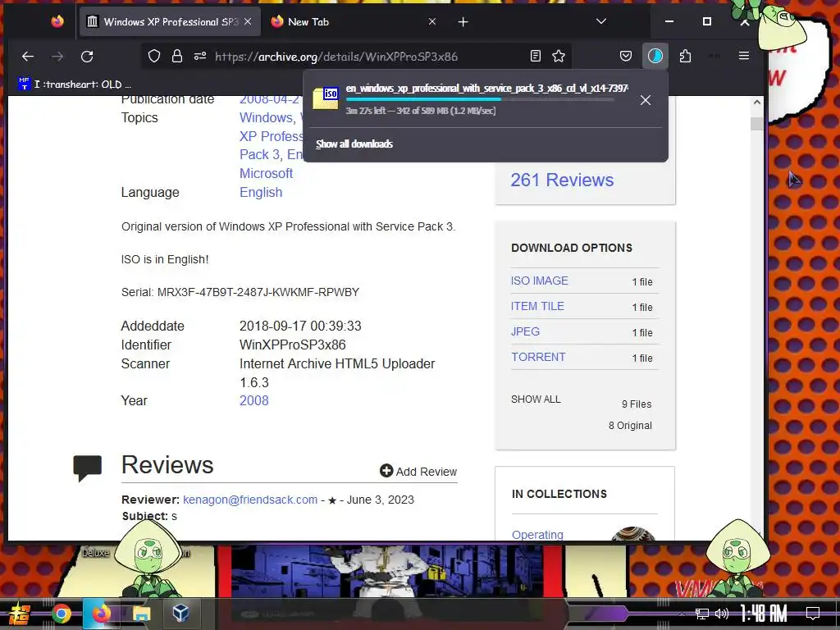Open the ITEM TILE download option
The image size is (840, 630).
tap(537, 307)
